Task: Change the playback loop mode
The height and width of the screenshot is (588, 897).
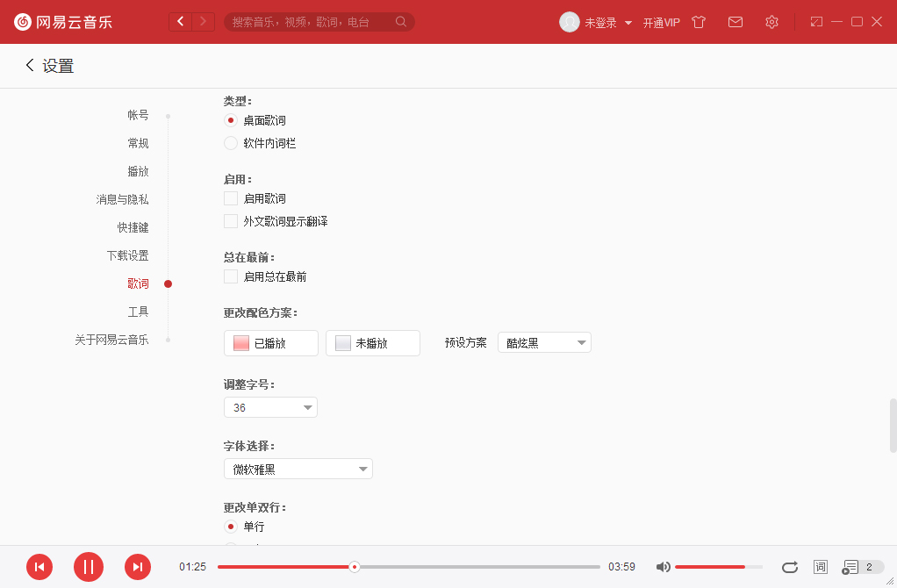Action: (x=789, y=567)
